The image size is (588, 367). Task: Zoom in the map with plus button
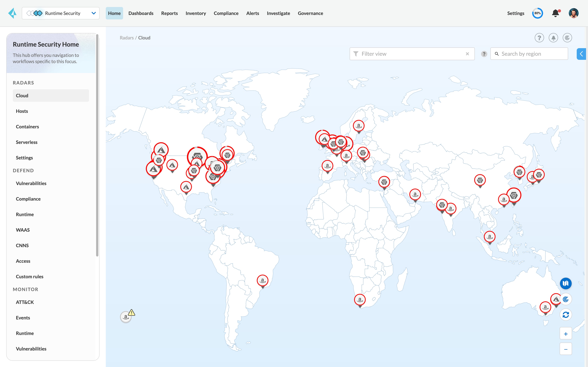pyautogui.click(x=565, y=334)
